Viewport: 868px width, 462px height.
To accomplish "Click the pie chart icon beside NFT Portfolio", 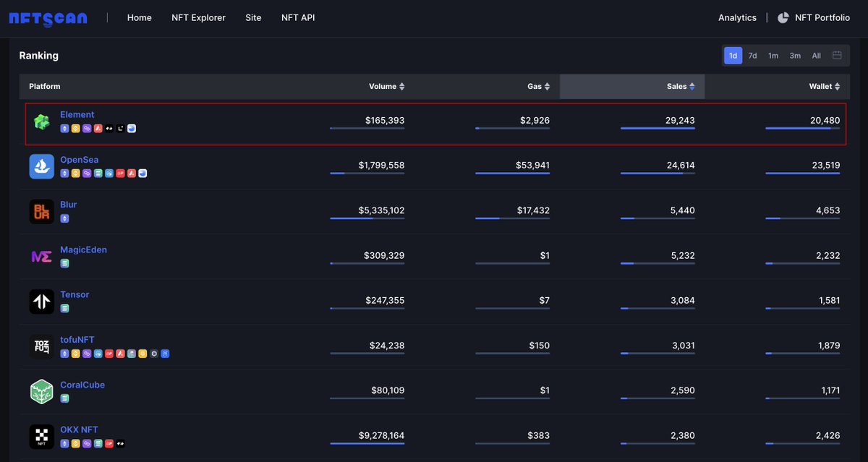I will (783, 18).
